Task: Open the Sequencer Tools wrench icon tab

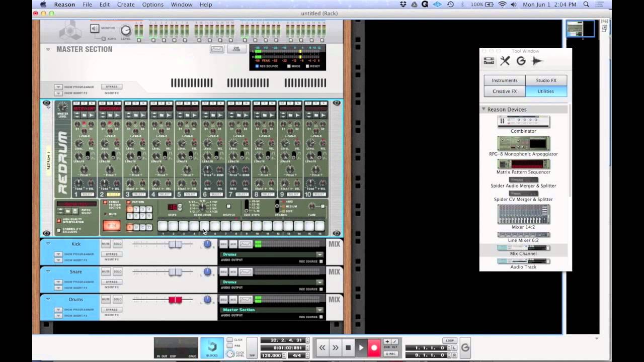Action: pos(505,61)
